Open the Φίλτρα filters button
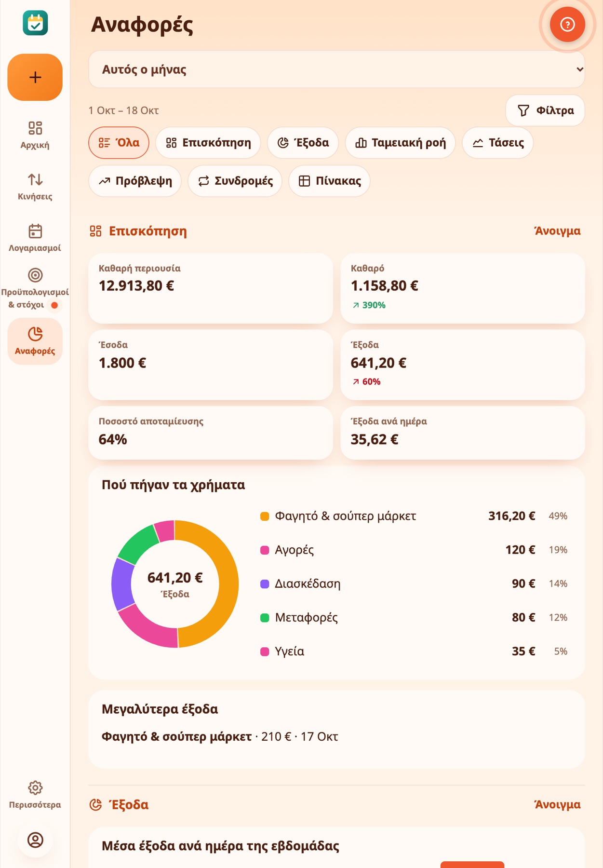This screenshot has height=868, width=603. click(545, 110)
